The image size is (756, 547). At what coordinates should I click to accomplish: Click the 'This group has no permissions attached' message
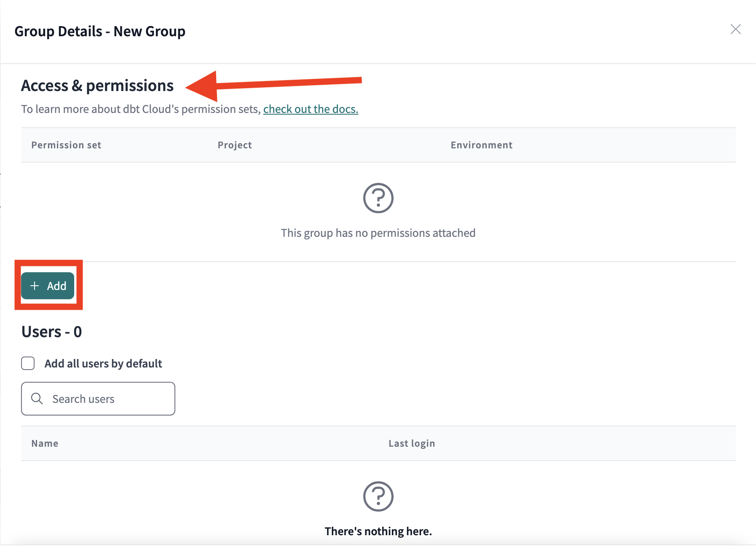(378, 233)
